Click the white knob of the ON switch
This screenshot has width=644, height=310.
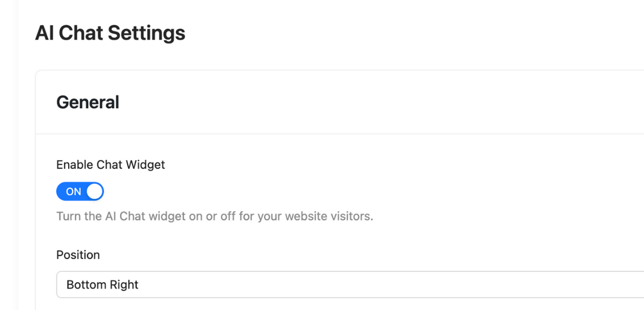point(94,191)
